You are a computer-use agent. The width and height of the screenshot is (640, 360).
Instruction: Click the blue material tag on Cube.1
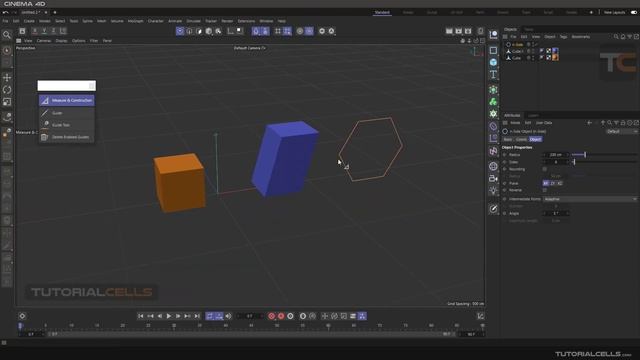pyautogui.click(x=555, y=51)
